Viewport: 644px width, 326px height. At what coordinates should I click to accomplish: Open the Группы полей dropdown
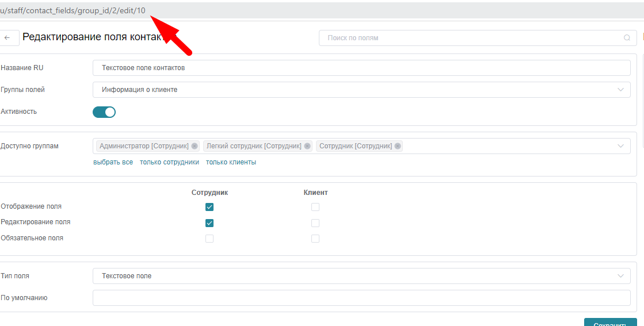pyautogui.click(x=361, y=90)
